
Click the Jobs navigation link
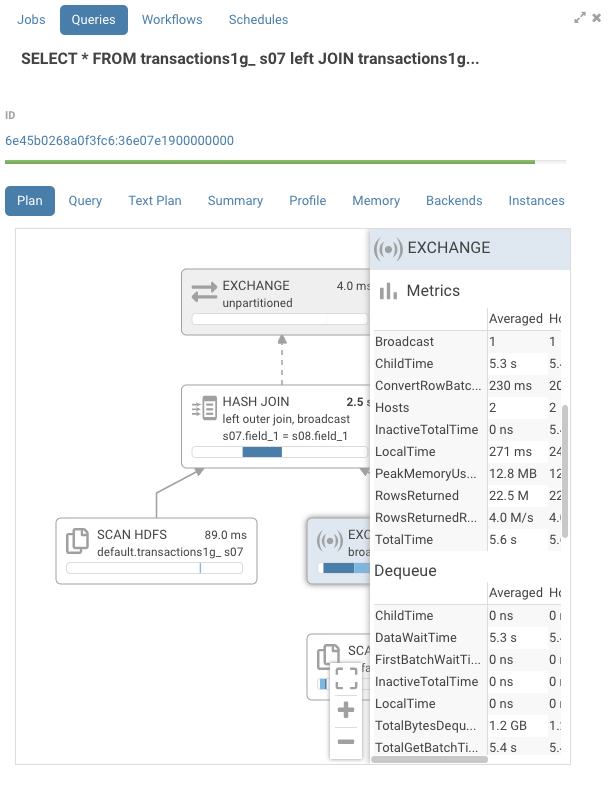click(x=31, y=20)
